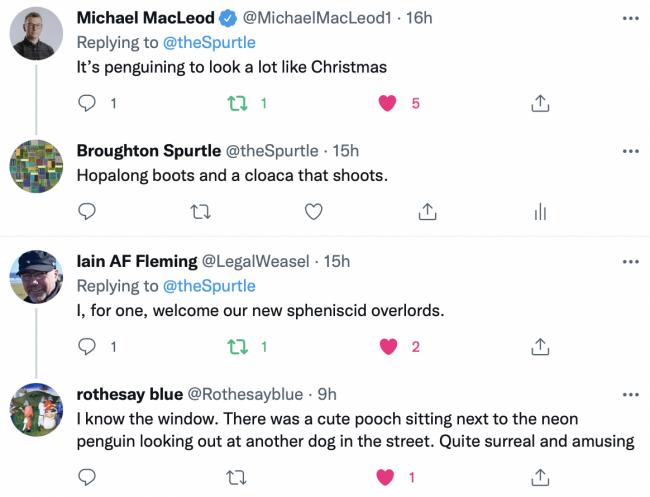
Task: Open Michael MacLeod's profile picture
Action: [37, 37]
